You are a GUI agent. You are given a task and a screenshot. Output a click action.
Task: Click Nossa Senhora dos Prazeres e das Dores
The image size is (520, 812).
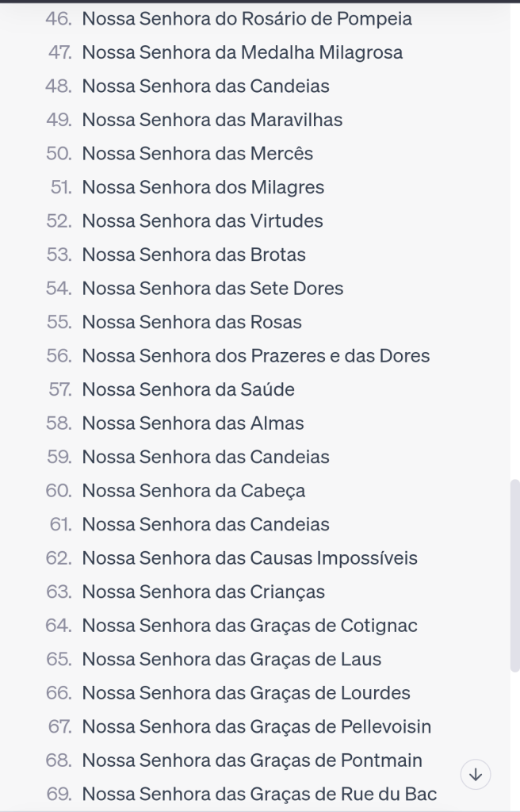point(255,356)
